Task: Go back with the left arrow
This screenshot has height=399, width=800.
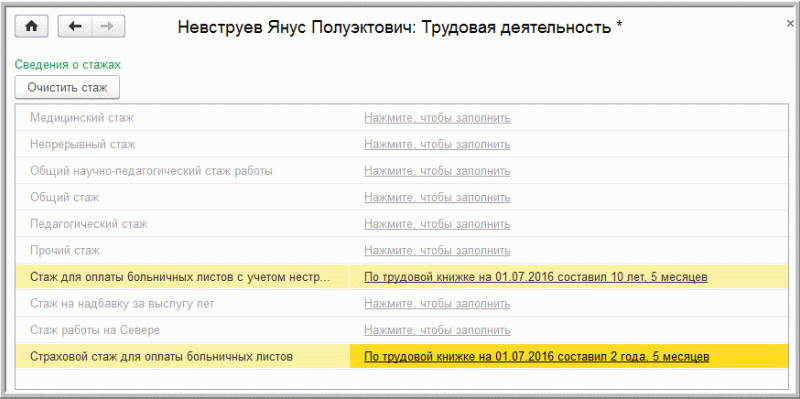Action: click(x=75, y=27)
